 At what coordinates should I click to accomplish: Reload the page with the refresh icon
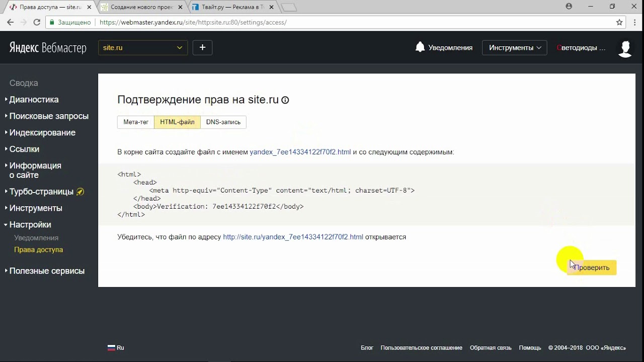(37, 22)
